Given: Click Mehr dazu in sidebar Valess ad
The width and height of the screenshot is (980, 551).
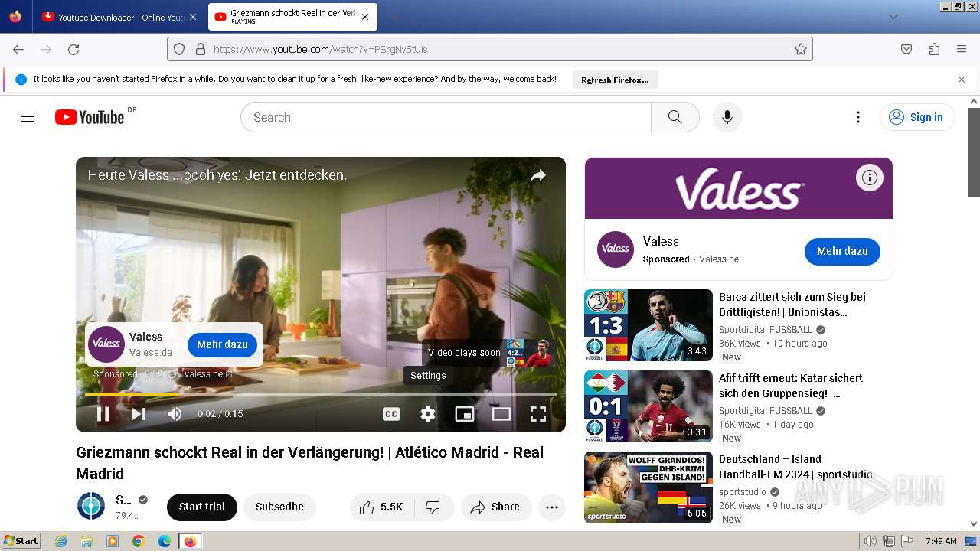Looking at the screenshot, I should point(842,251).
